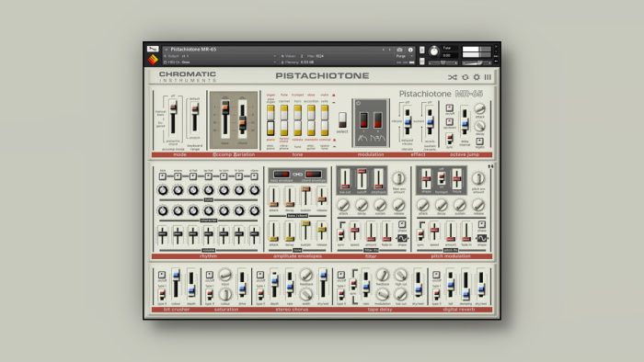Click the three vertical bars icon
The height and width of the screenshot is (362, 644).
488,77
